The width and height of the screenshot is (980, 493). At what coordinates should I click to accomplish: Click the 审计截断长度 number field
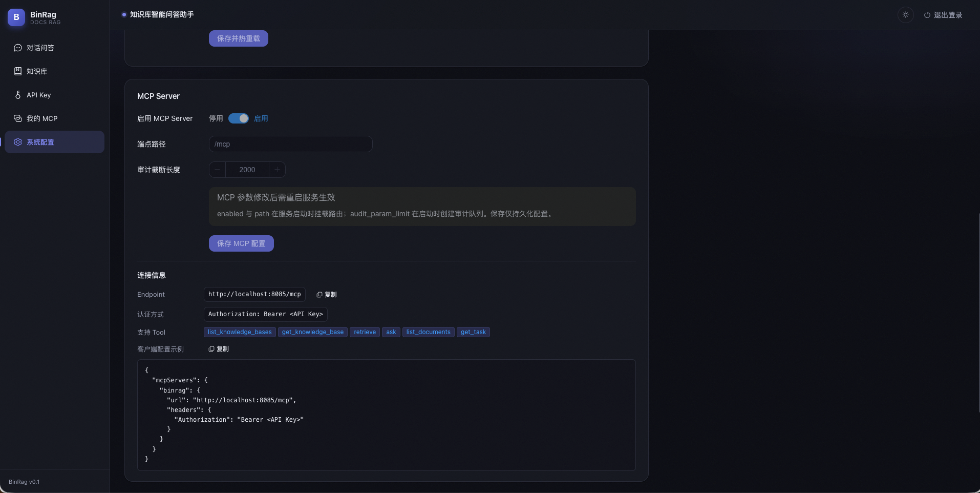247,170
